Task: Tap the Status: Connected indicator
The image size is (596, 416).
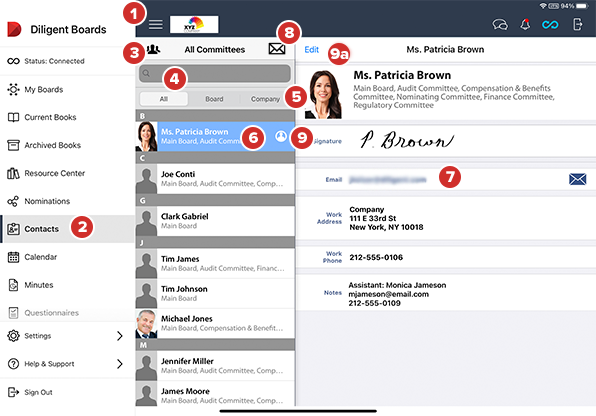Action: [x=46, y=61]
